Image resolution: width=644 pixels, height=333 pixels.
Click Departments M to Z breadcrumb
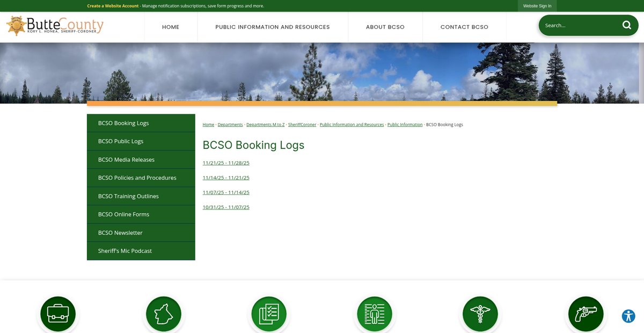(266, 125)
